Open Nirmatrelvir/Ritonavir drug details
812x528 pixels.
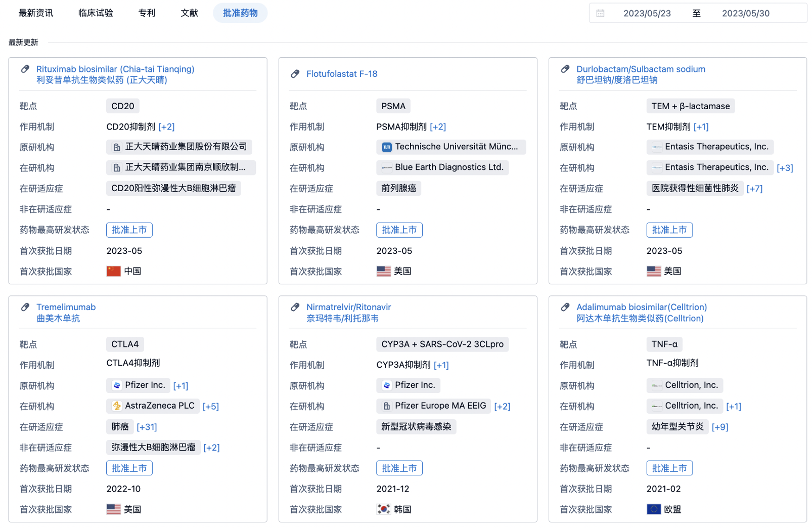pyautogui.click(x=348, y=307)
